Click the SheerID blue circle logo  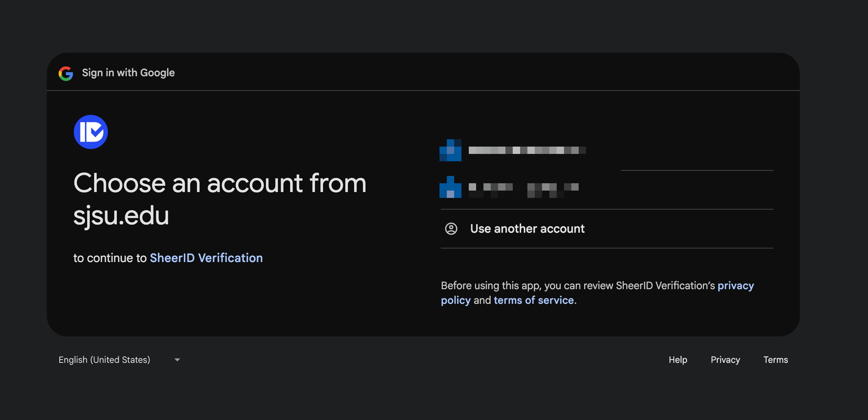click(x=91, y=132)
